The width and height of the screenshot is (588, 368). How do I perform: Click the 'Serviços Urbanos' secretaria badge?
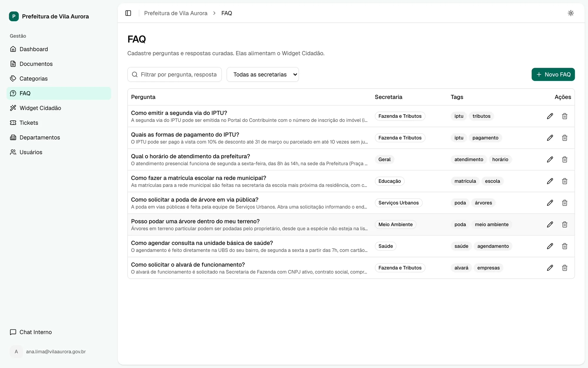(x=398, y=203)
